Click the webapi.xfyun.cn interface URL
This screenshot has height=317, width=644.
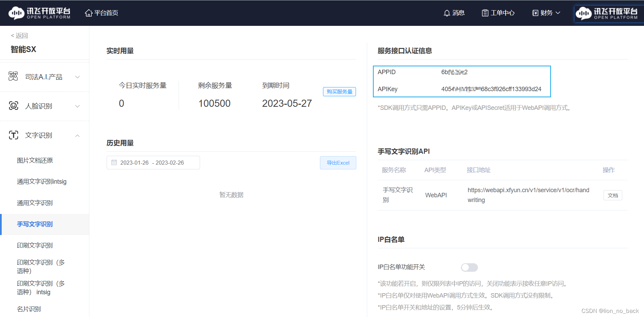click(x=529, y=195)
